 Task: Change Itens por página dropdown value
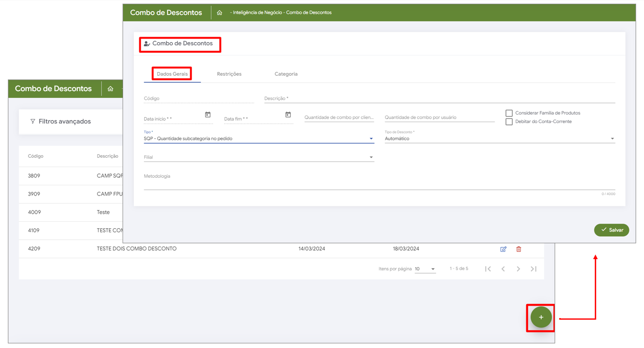[x=425, y=269]
